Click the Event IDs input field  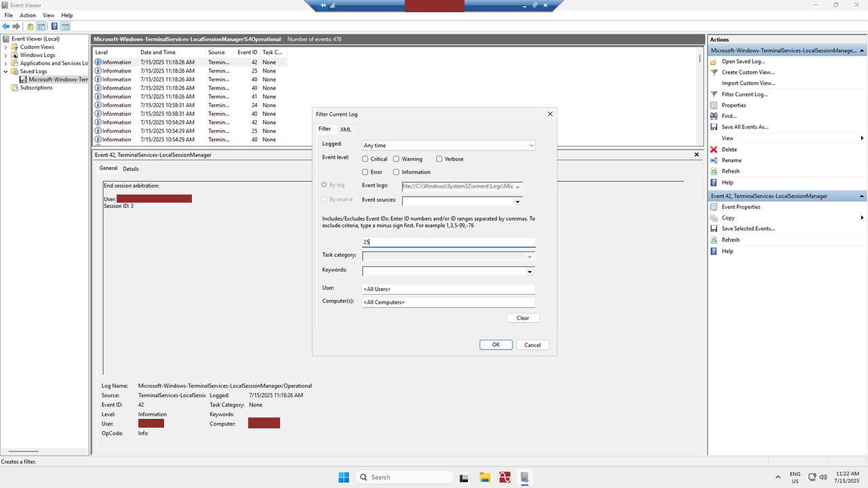click(x=448, y=242)
